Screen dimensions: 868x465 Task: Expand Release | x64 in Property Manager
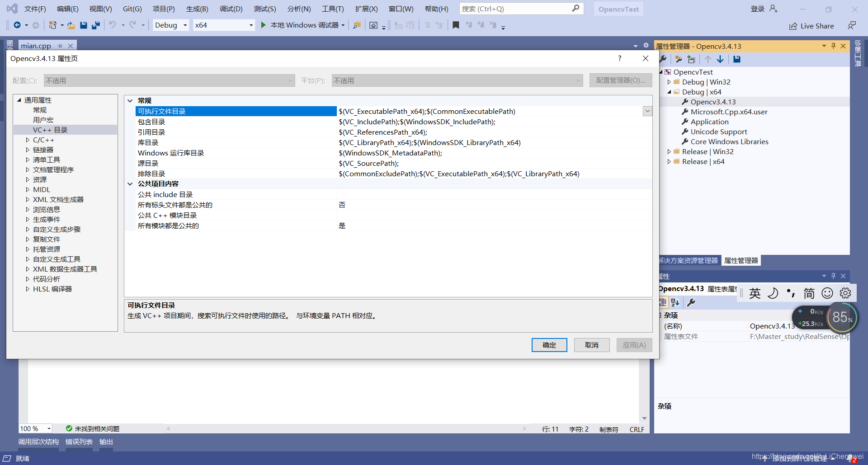pos(669,161)
